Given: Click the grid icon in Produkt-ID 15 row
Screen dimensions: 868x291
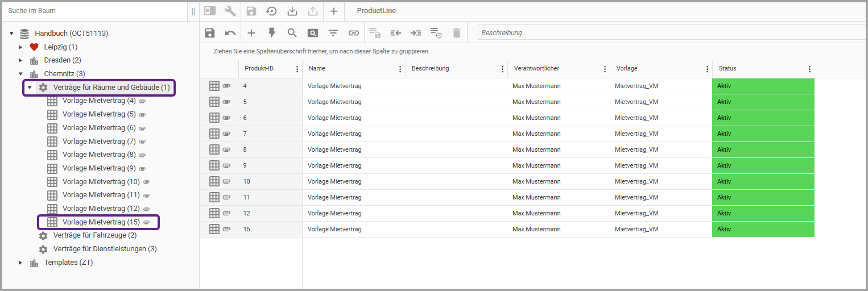Looking at the screenshot, I should pyautogui.click(x=214, y=229).
